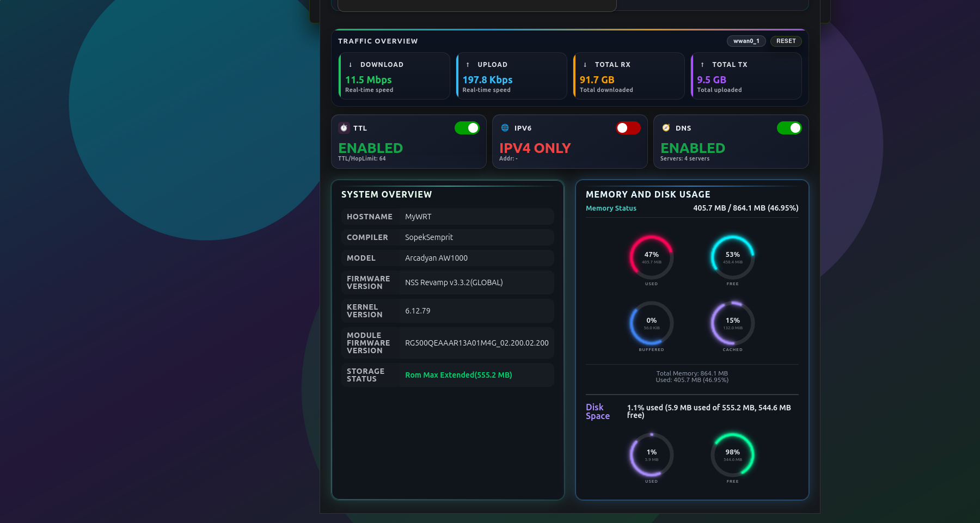Screen dimensions: 980x523
Task: Expand the Disk Space section
Action: click(x=597, y=411)
